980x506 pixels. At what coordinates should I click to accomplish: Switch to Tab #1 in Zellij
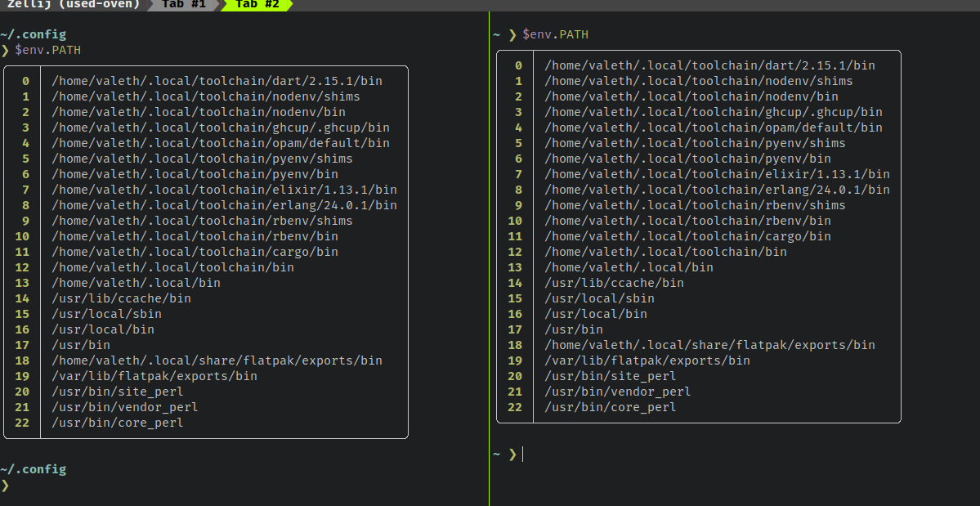(184, 4)
